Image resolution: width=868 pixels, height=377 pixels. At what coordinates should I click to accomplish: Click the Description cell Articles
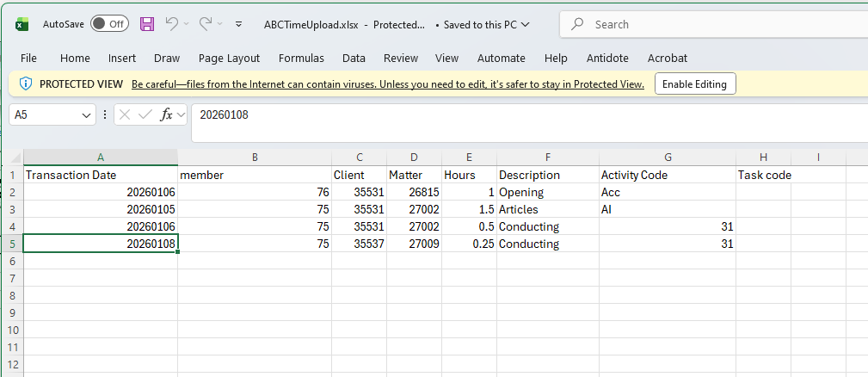(x=547, y=209)
